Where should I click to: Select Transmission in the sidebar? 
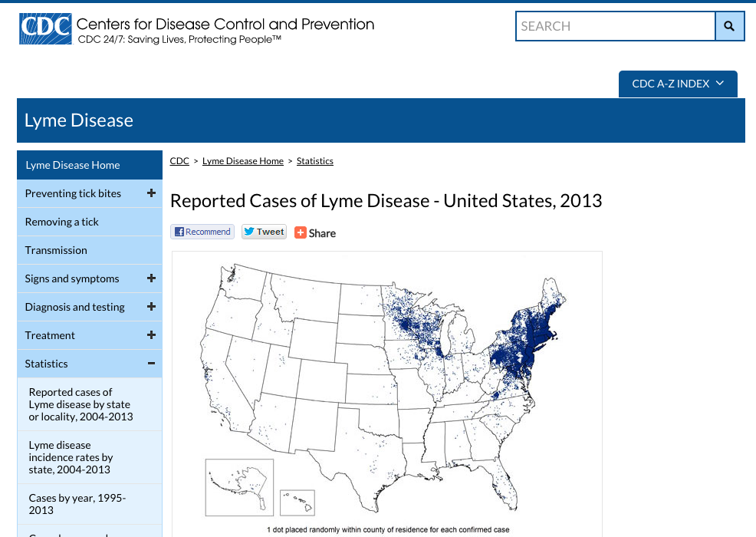[x=56, y=250]
